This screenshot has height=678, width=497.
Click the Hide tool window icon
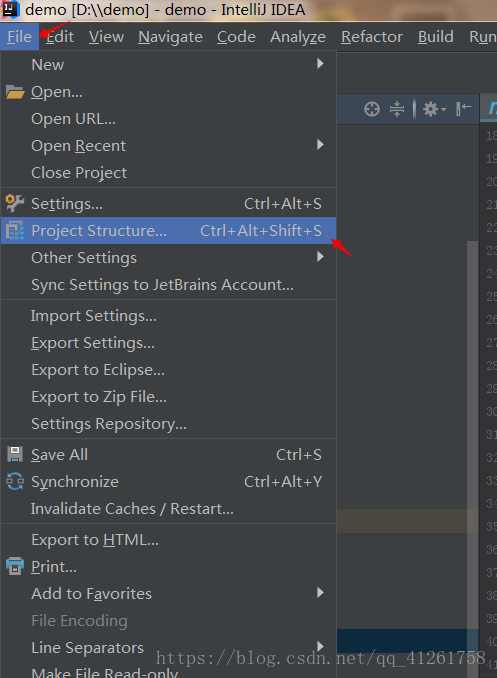point(463,109)
